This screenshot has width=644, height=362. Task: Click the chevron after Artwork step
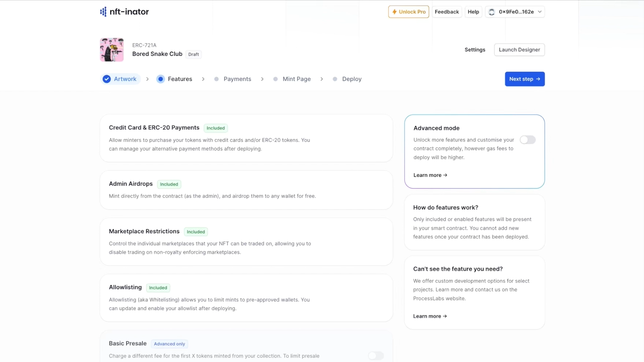[x=147, y=79]
